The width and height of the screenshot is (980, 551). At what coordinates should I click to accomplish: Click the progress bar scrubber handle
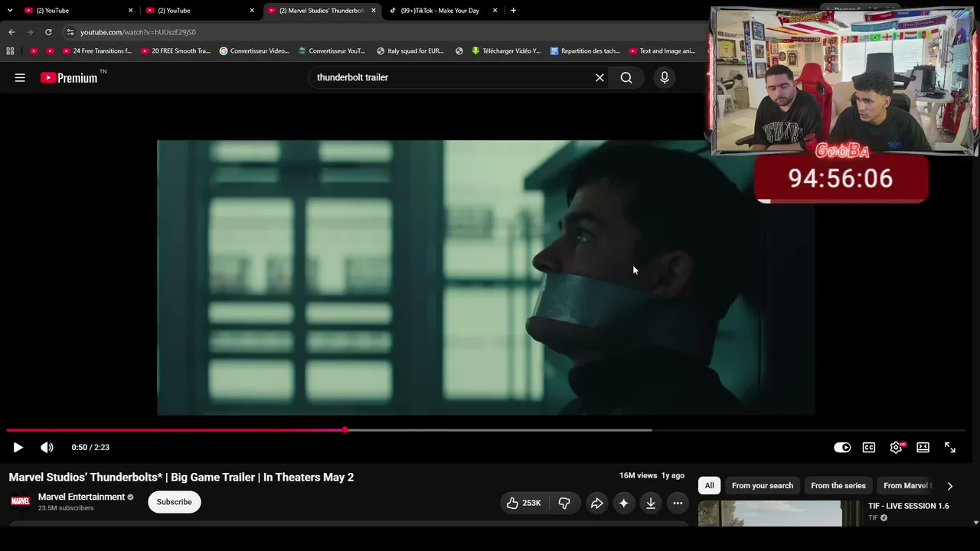(345, 430)
